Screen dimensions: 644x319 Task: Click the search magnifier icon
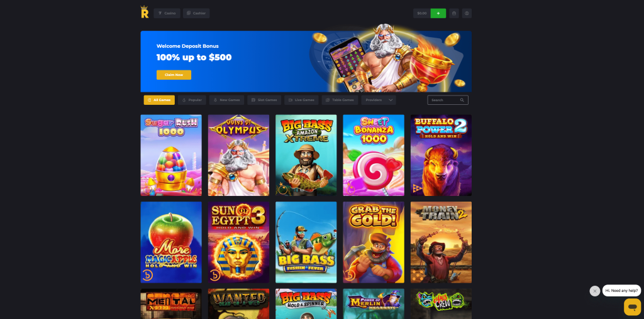tap(462, 100)
